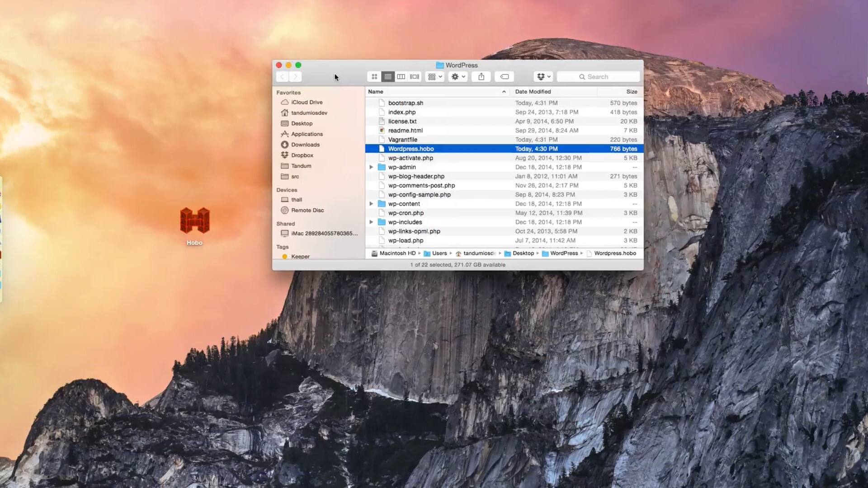Select the wp-cron.php file

pos(504,213)
